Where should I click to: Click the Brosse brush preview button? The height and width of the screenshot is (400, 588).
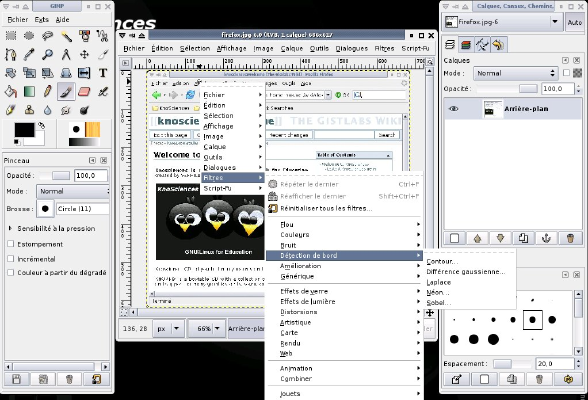pos(45,209)
